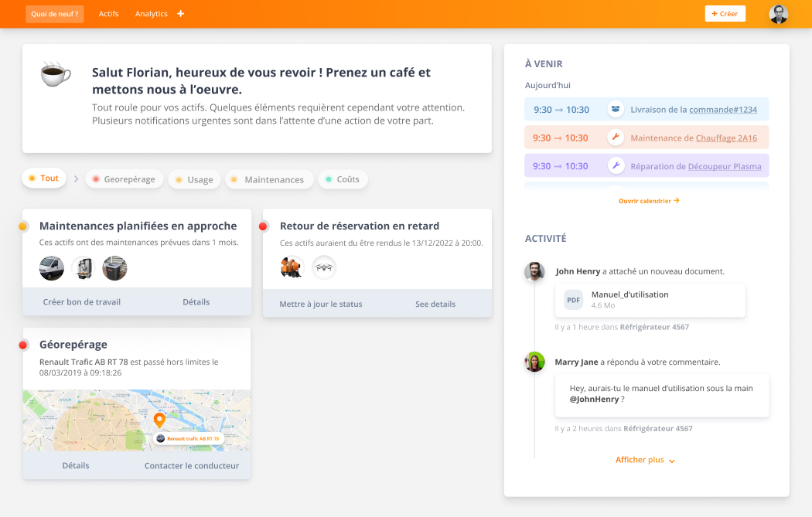Image resolution: width=812 pixels, height=517 pixels.
Task: Toggle the Coûts filter pill
Action: (x=343, y=179)
